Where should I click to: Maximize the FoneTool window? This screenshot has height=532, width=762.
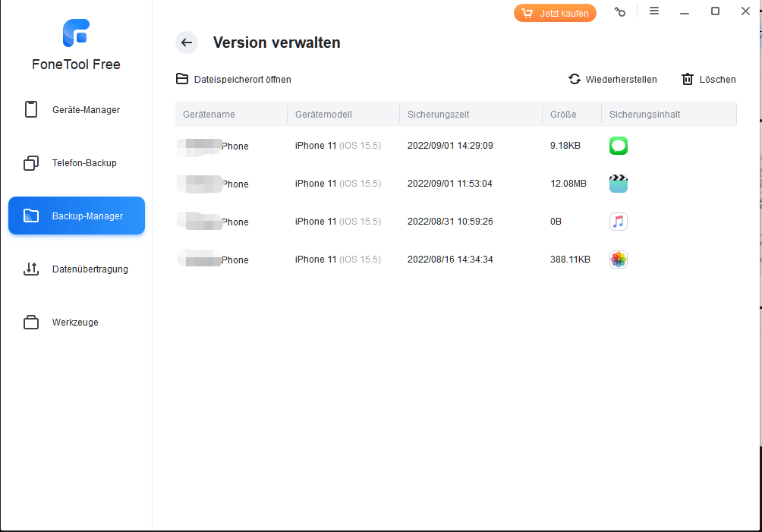pos(715,11)
